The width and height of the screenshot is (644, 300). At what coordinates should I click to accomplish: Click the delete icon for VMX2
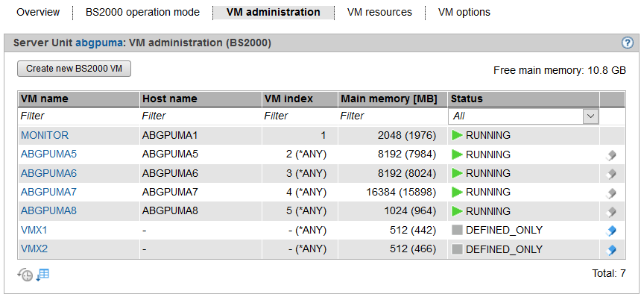tap(611, 249)
